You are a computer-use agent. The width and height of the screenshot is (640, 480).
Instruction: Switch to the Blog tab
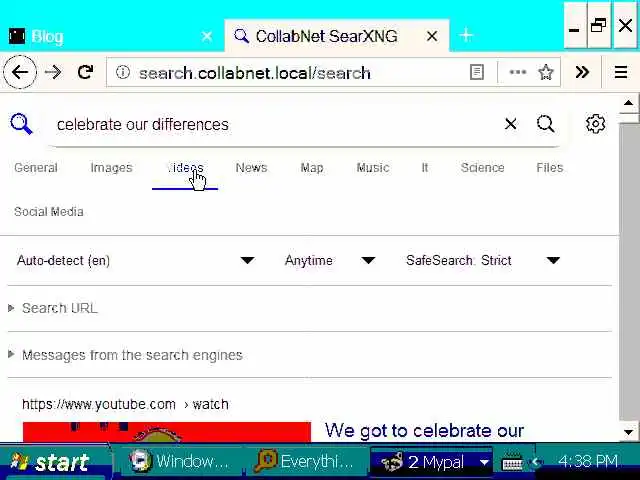(x=110, y=36)
